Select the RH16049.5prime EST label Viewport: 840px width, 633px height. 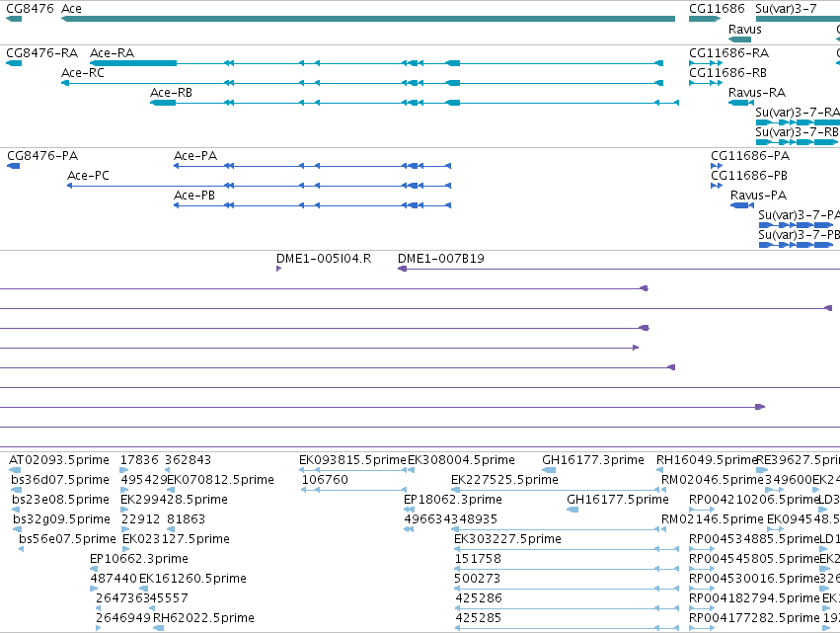coord(707,460)
